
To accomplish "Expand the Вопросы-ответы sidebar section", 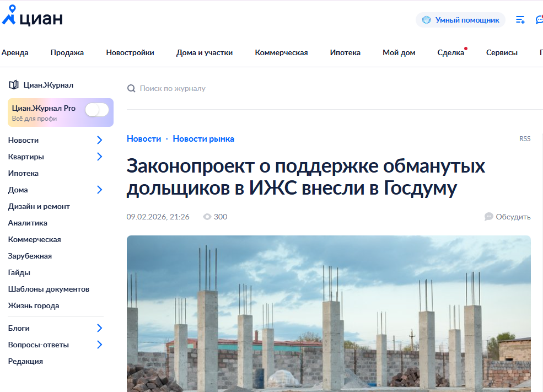I will 100,345.
